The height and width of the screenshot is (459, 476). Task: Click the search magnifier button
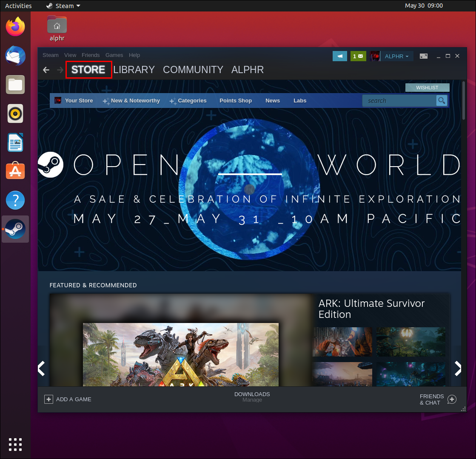(x=442, y=100)
